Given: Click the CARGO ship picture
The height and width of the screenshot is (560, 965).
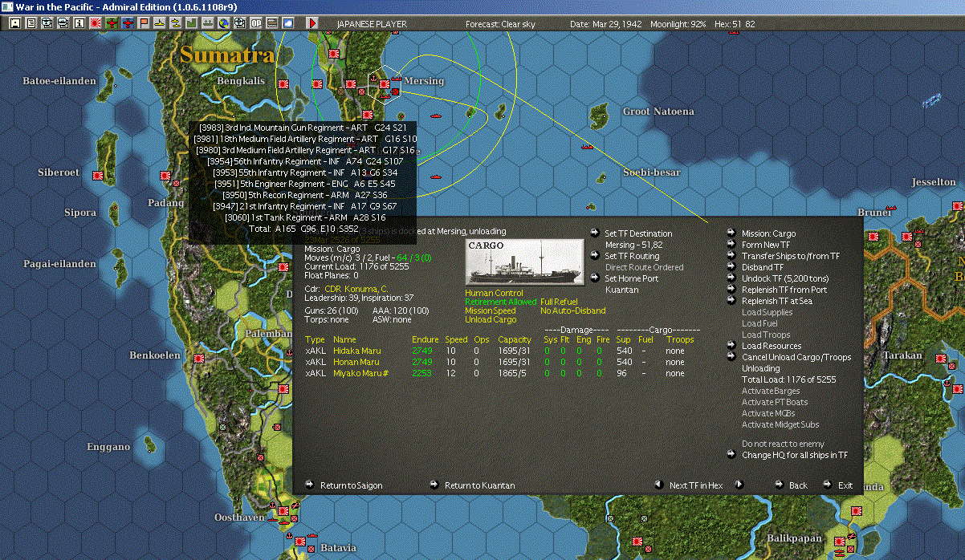Looking at the screenshot, I should pos(526,262).
